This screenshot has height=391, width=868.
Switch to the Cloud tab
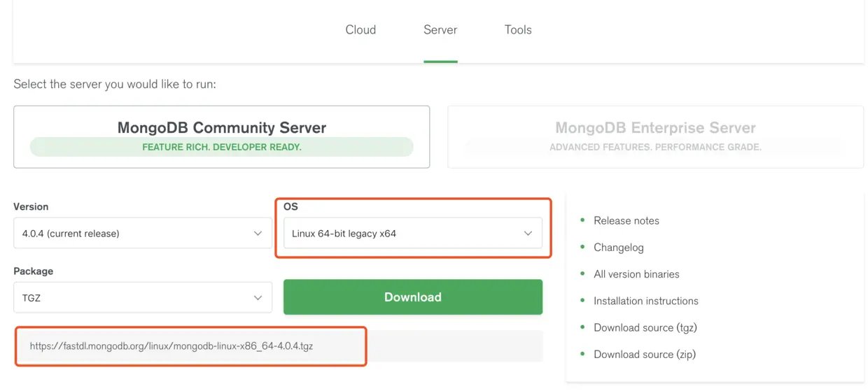(x=360, y=29)
